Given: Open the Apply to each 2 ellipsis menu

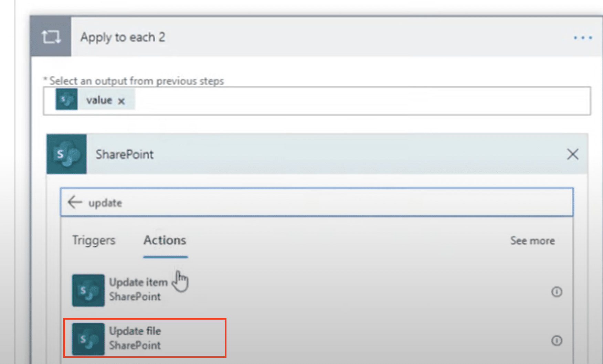Looking at the screenshot, I should (x=582, y=38).
